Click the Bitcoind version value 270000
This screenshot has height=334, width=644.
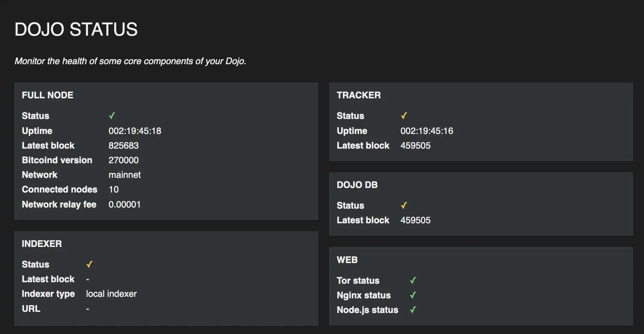click(x=124, y=160)
